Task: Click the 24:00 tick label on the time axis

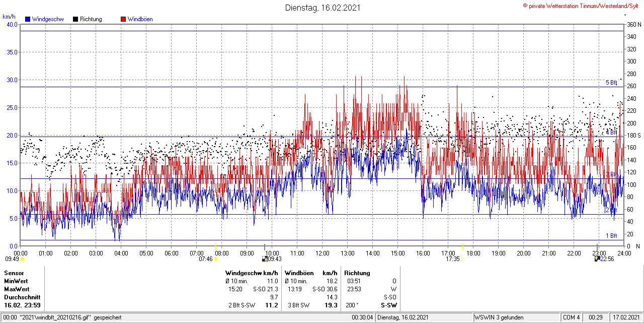Action: coord(624,253)
